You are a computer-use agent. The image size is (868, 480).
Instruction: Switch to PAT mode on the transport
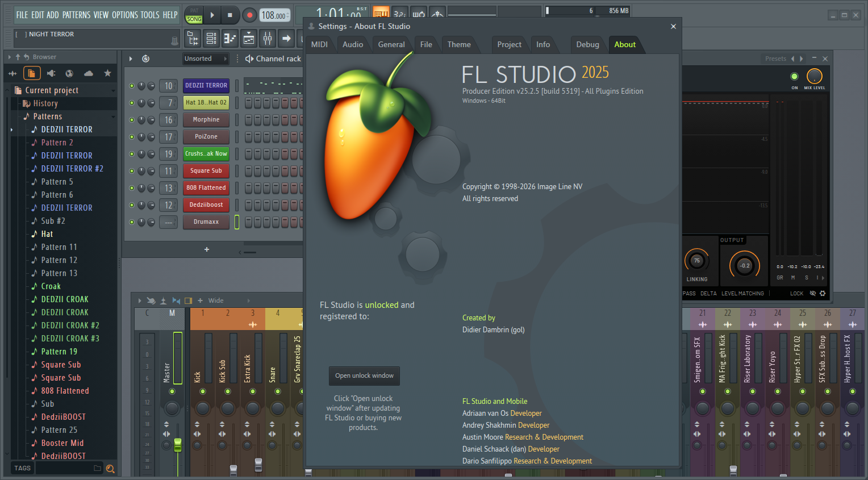tap(194, 11)
